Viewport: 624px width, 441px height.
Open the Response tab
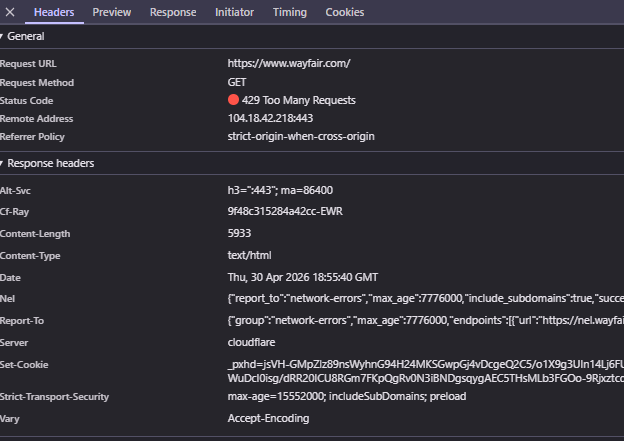[x=173, y=12]
